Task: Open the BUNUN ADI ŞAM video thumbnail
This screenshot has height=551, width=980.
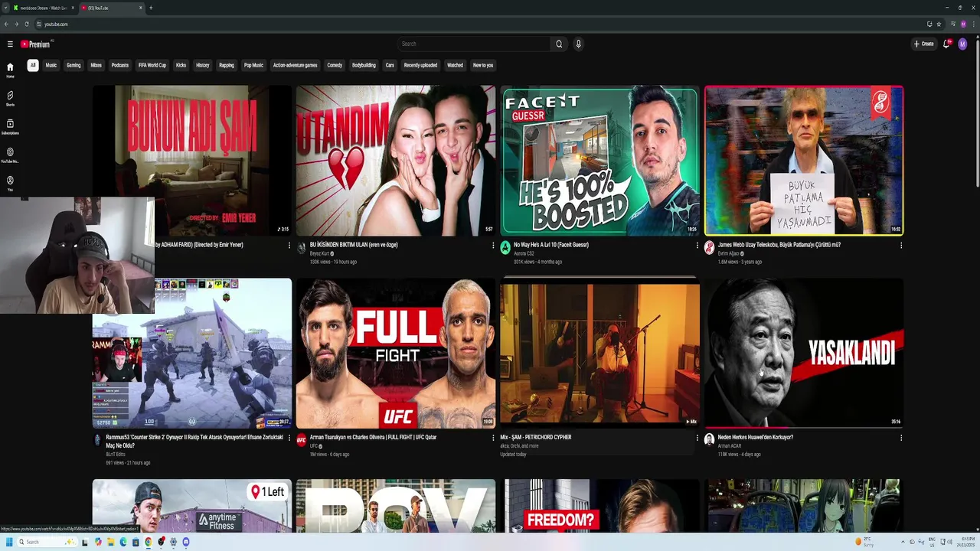Action: pyautogui.click(x=192, y=161)
